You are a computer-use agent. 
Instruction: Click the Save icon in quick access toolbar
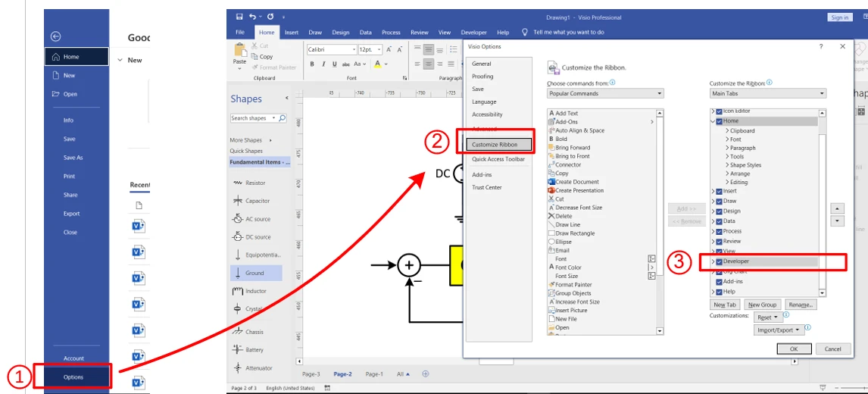(239, 17)
